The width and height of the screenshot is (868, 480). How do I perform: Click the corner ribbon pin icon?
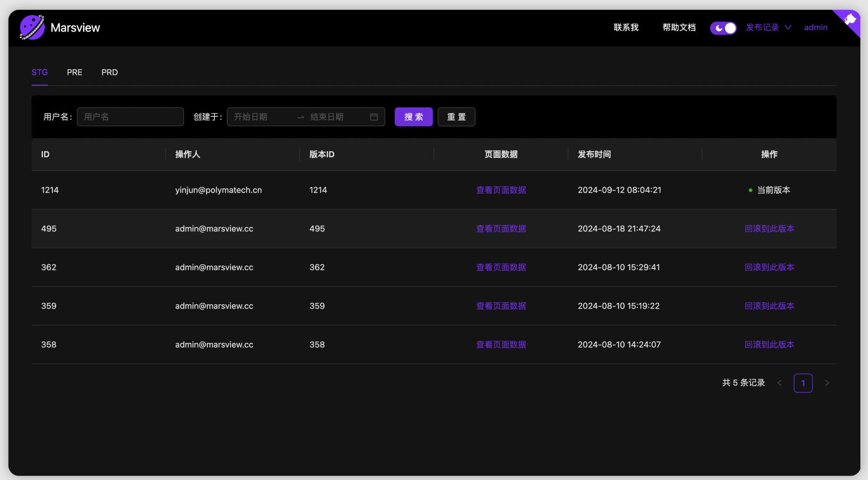tap(850, 19)
